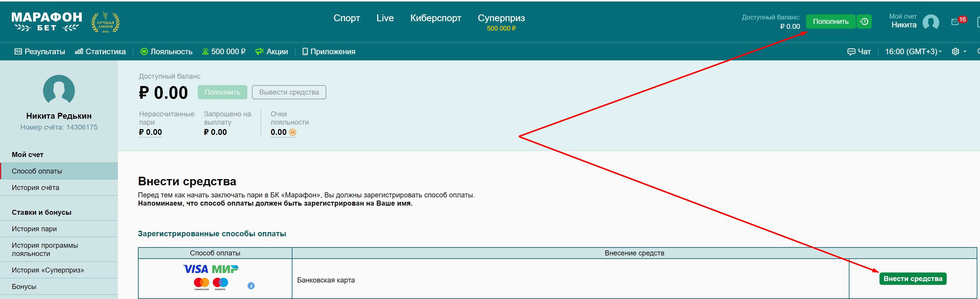This screenshot has width=980, height=299.
Task: Open Результаты page
Action: [x=39, y=52]
